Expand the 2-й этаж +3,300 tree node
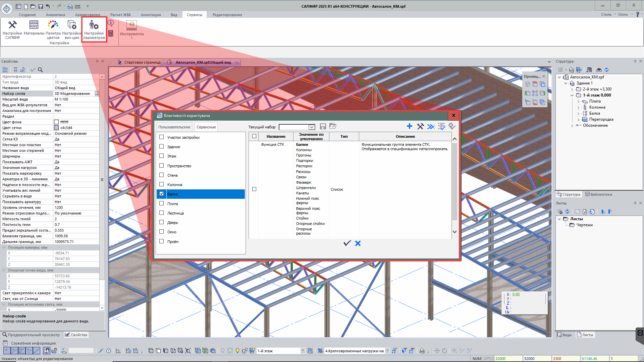This screenshot has width=644, height=362. click(x=572, y=89)
